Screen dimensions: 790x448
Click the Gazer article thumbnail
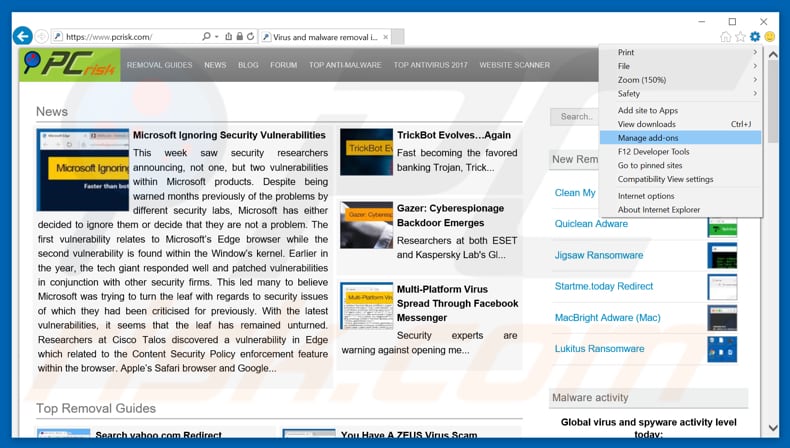(366, 225)
